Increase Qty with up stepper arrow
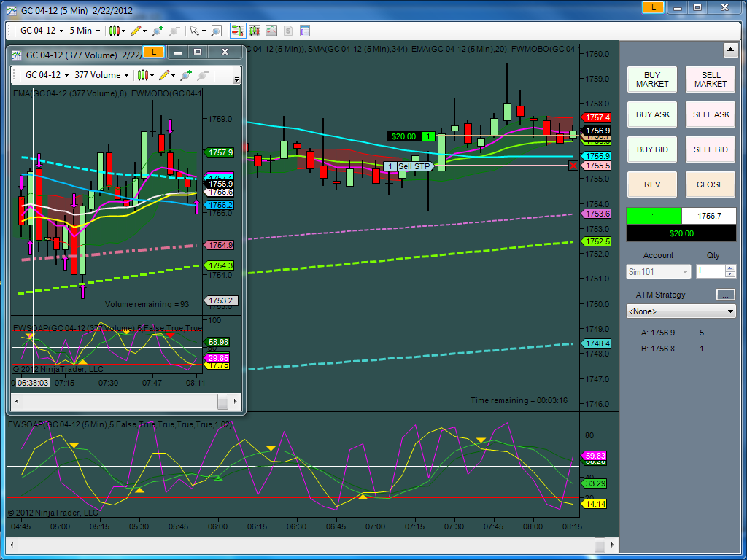747x560 pixels. [729, 268]
